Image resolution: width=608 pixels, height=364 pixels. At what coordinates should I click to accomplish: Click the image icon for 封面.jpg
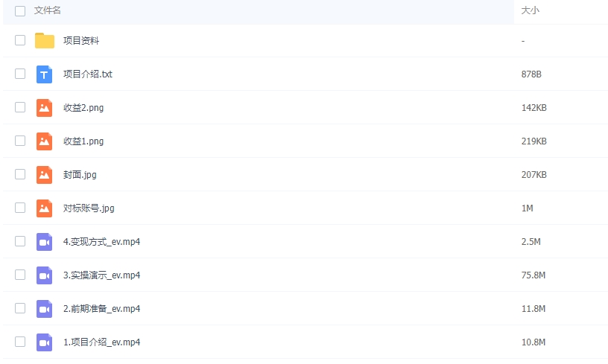pyautogui.click(x=45, y=175)
